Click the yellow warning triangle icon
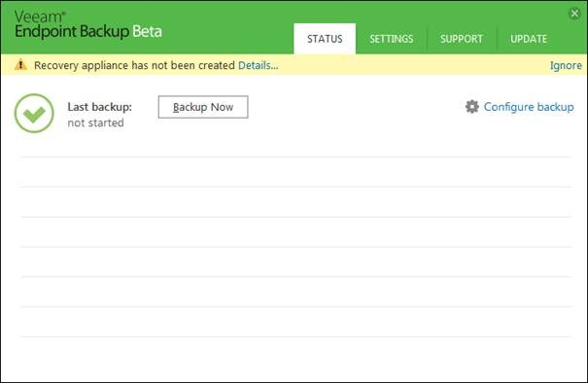This screenshot has height=383, width=588. pyautogui.click(x=20, y=65)
